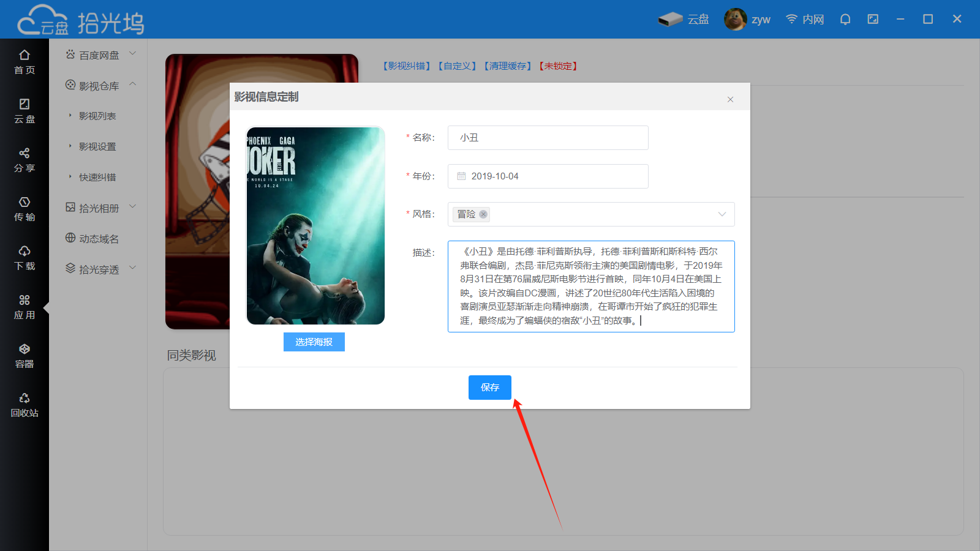The width and height of the screenshot is (980, 551).
Task: Expand the 拾光相册 menu chevron
Action: point(133,207)
